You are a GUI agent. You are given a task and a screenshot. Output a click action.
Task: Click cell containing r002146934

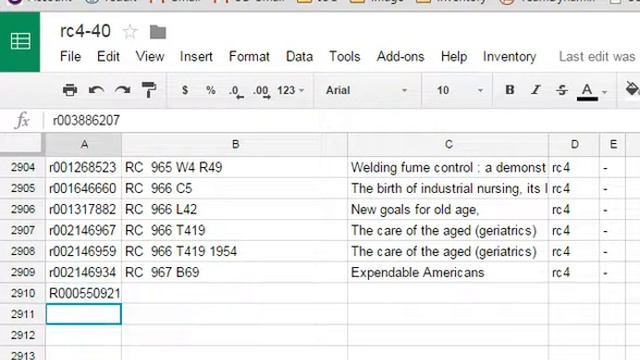(x=83, y=272)
